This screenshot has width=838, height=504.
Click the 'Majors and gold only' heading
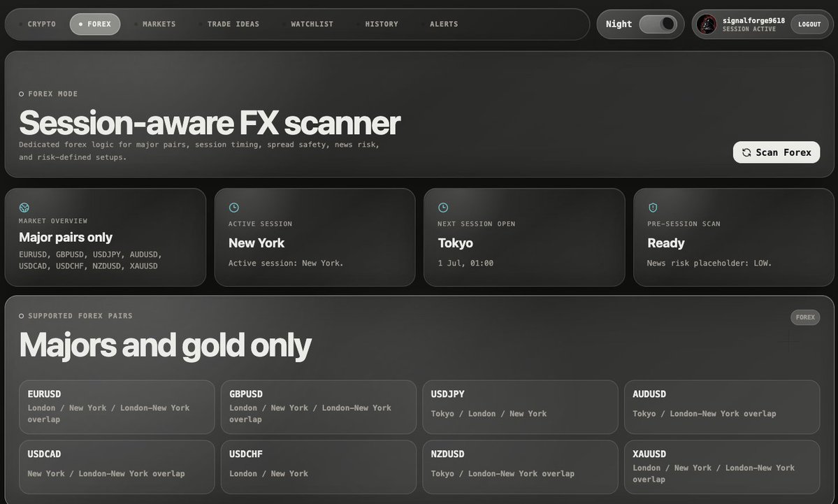click(165, 345)
